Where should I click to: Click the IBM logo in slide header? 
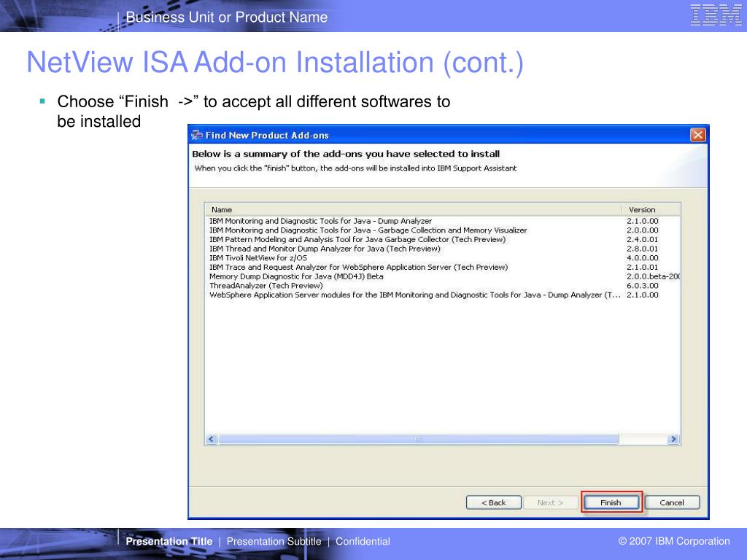pos(716,15)
